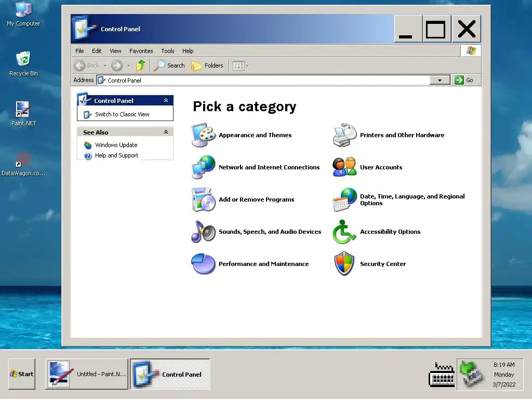Click the Windows flag logo in menu bar

(471, 51)
